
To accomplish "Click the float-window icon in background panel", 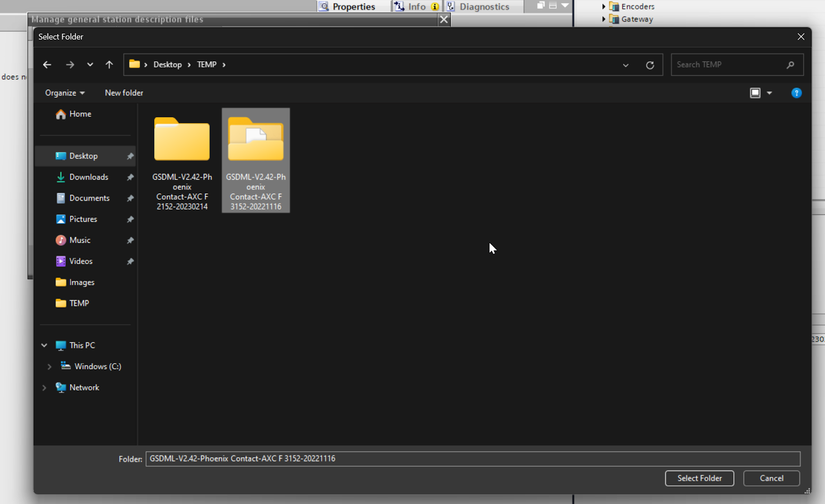I will [540, 5].
